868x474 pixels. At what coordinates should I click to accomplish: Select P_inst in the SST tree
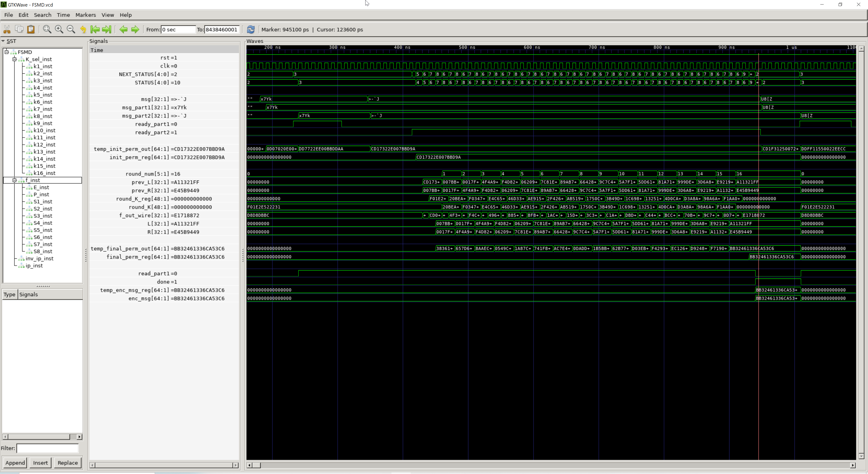(41, 194)
